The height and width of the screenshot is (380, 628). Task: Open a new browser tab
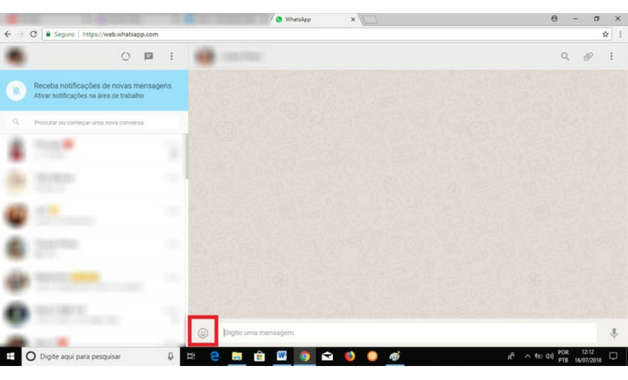tap(370, 19)
